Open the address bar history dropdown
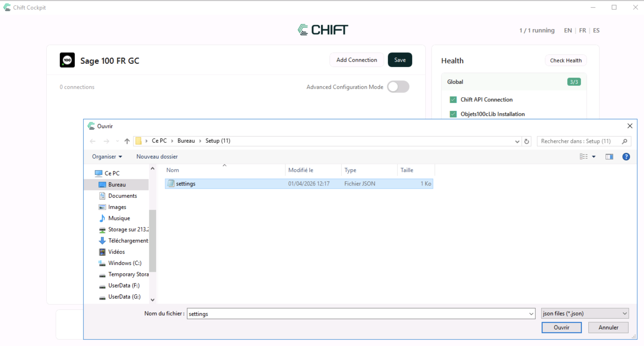This screenshot has width=644, height=346. tap(517, 141)
